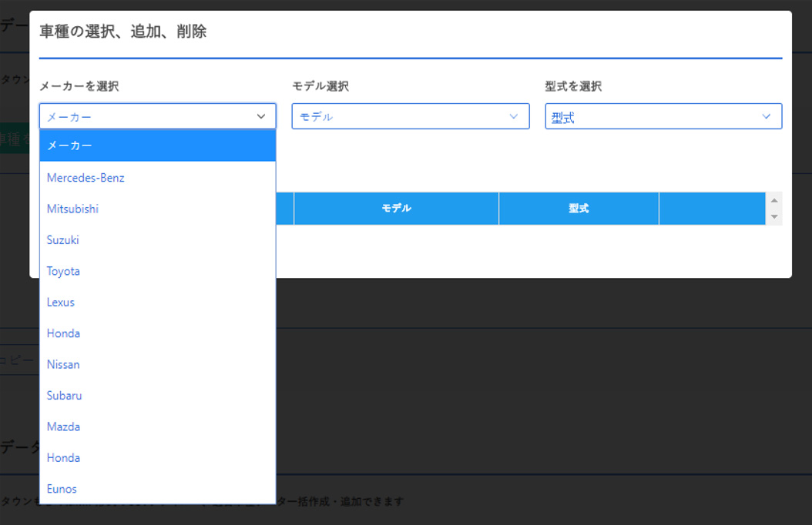Image resolution: width=812 pixels, height=525 pixels.
Task: Click the モデル table column header
Action: click(x=396, y=209)
